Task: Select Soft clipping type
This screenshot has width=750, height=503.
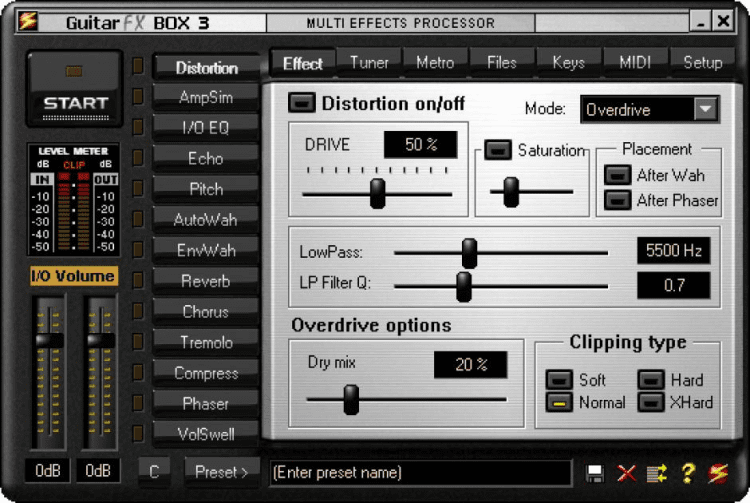Action: point(559,380)
